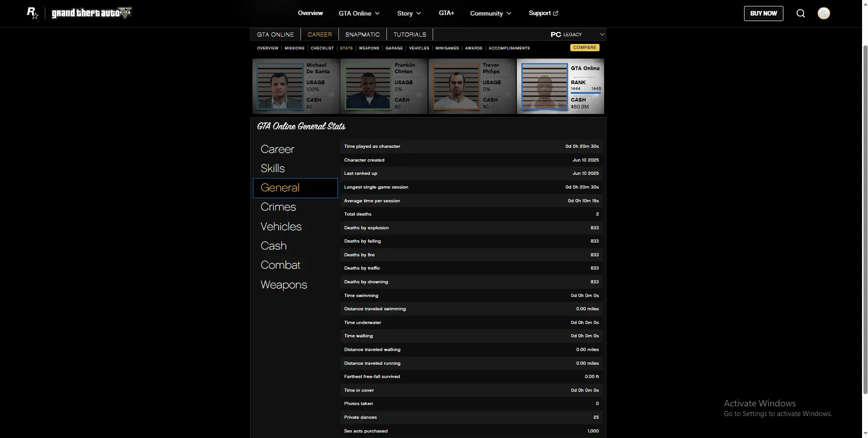Screen dimensions: 868x438
Task: Expand the Story menu dropdown
Action: (409, 13)
